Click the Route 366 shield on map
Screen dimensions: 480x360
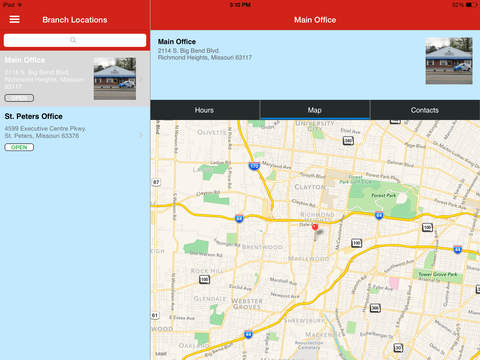(375, 308)
